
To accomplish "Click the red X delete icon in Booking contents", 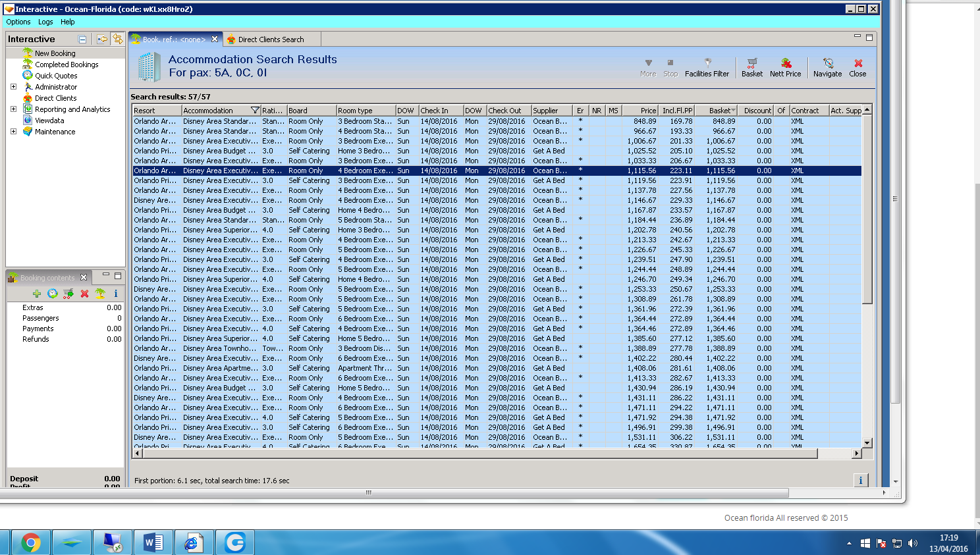I will tap(84, 294).
